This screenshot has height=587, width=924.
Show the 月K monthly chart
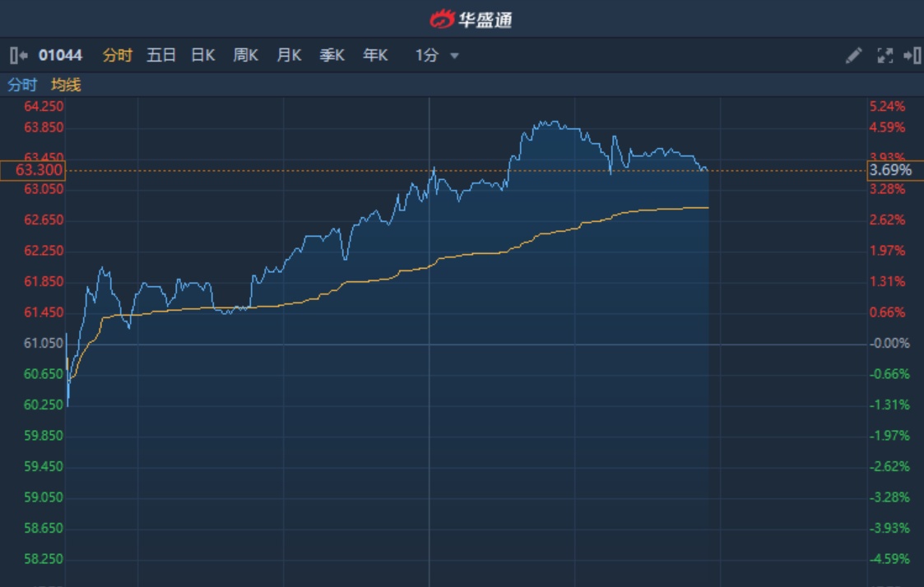[x=289, y=56]
